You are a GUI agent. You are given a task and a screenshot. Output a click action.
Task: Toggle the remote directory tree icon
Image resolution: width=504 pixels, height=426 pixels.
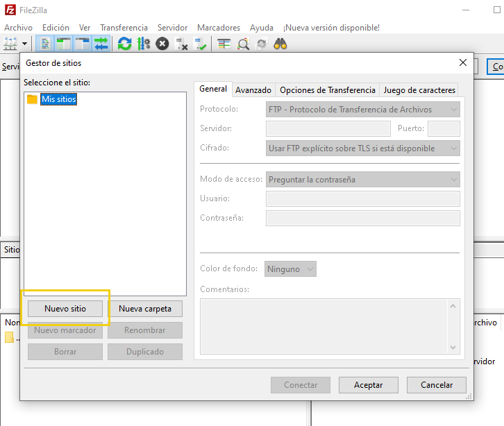click(x=83, y=44)
